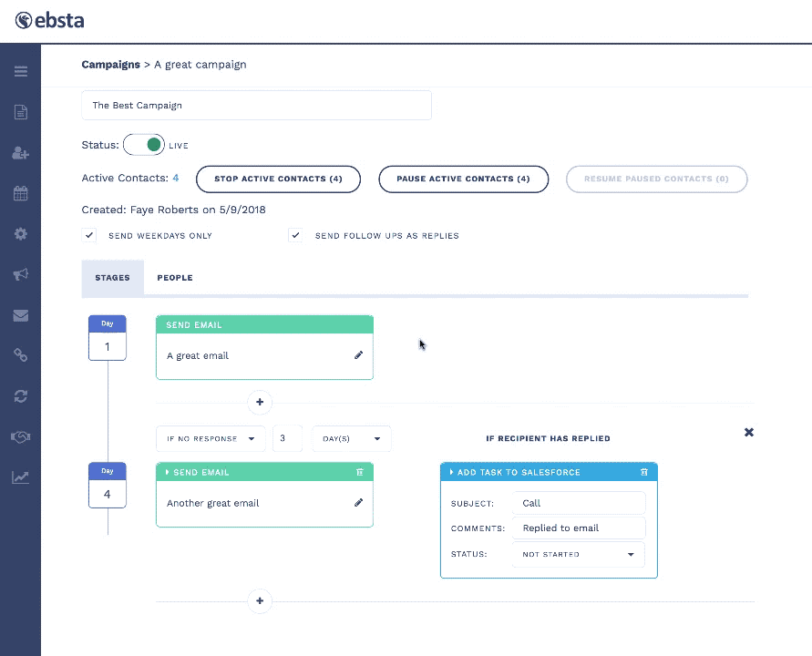This screenshot has height=656, width=812.
Task: Click Pause Active Contacts button
Action: (x=463, y=179)
